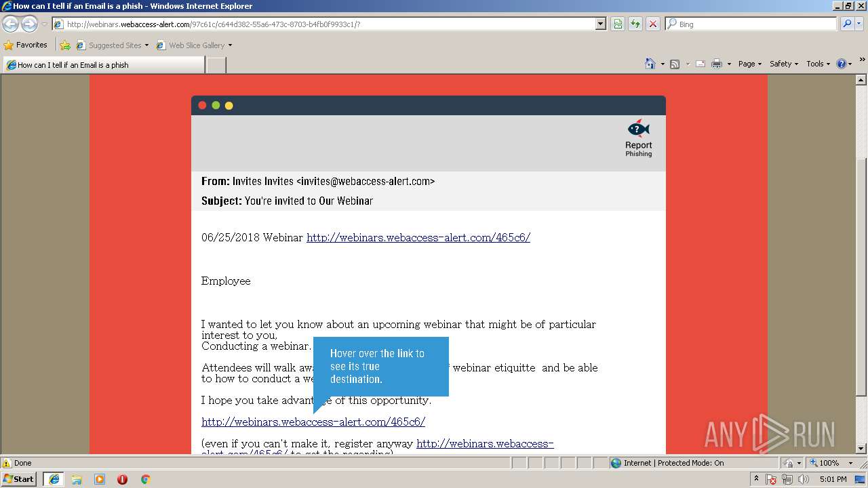This screenshot has height=488, width=868.
Task: Expand the zoom level dropdown arrow
Action: pos(850,463)
